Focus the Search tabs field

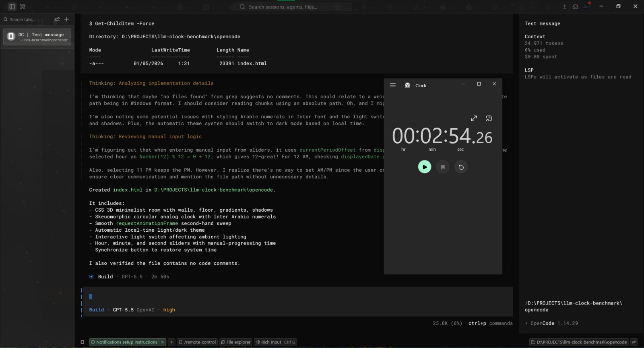click(27, 19)
